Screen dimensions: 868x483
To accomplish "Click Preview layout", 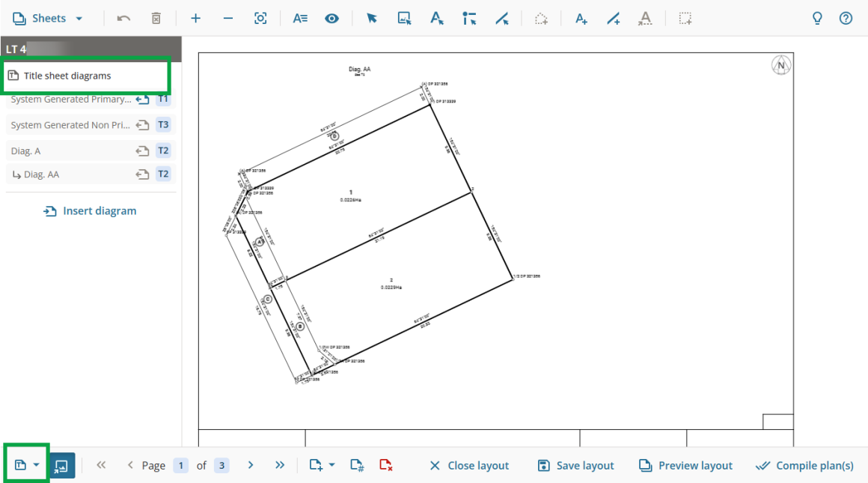I will (x=685, y=466).
